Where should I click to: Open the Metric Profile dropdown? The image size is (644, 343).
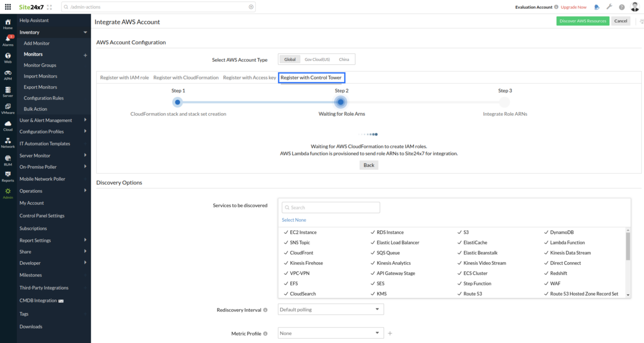click(330, 333)
